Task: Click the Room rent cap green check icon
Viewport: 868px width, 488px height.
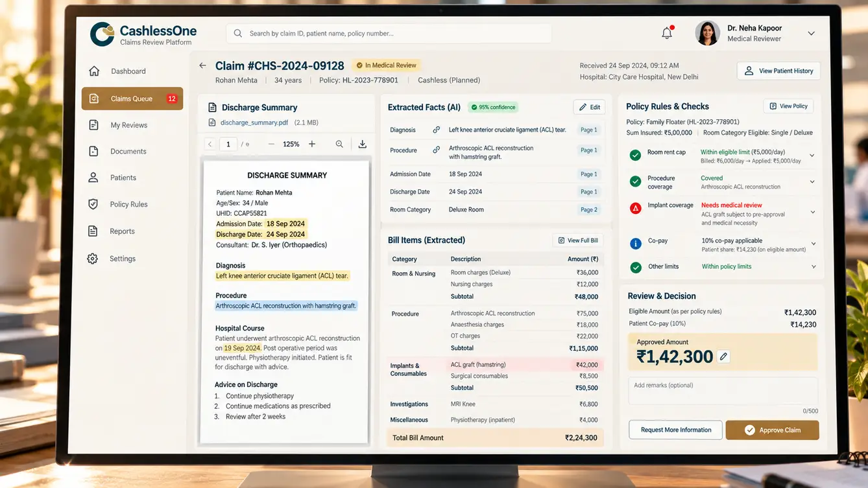Action: point(636,155)
